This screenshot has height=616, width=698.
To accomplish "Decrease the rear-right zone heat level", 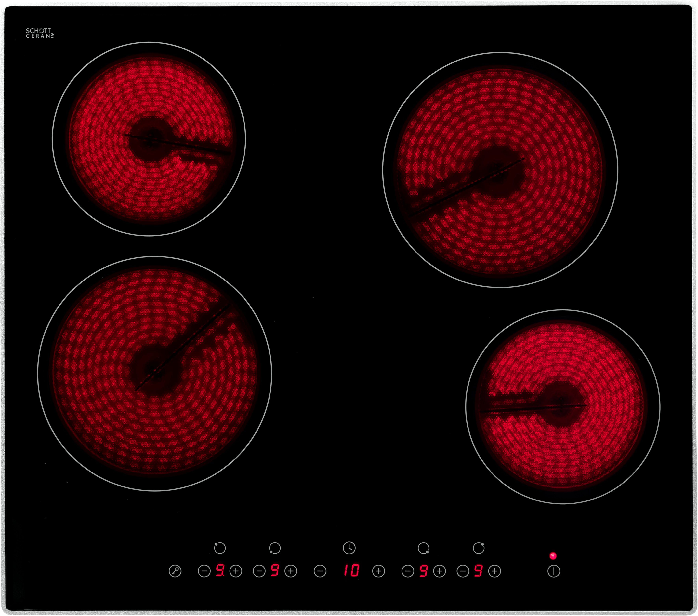I will 463,571.
